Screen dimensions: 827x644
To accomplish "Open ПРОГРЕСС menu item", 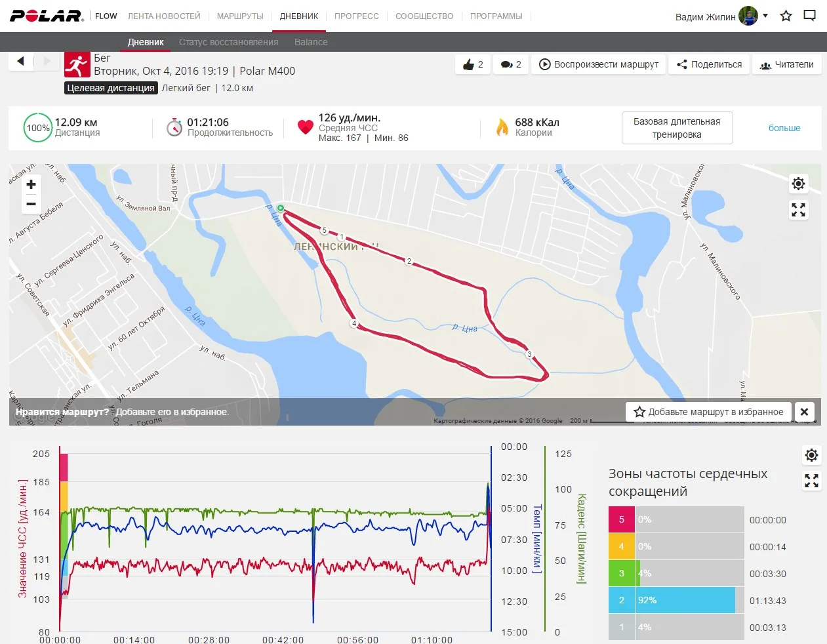I will 357,16.
